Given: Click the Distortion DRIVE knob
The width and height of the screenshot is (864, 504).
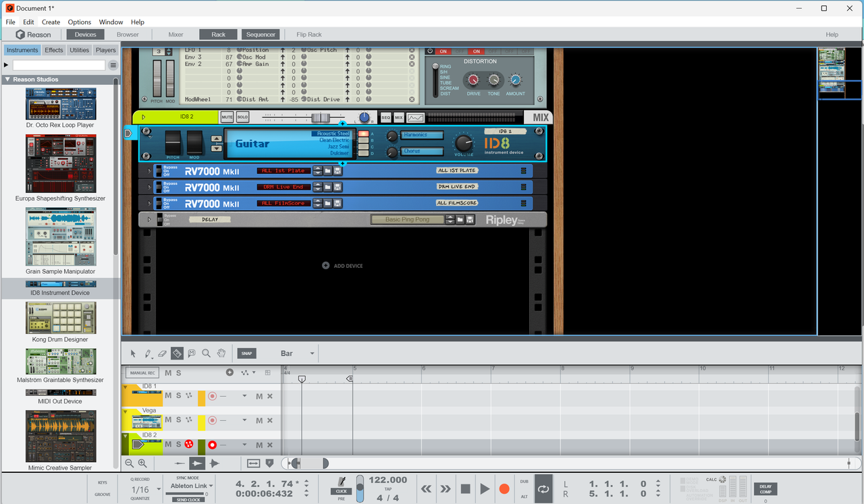Looking at the screenshot, I should (474, 80).
